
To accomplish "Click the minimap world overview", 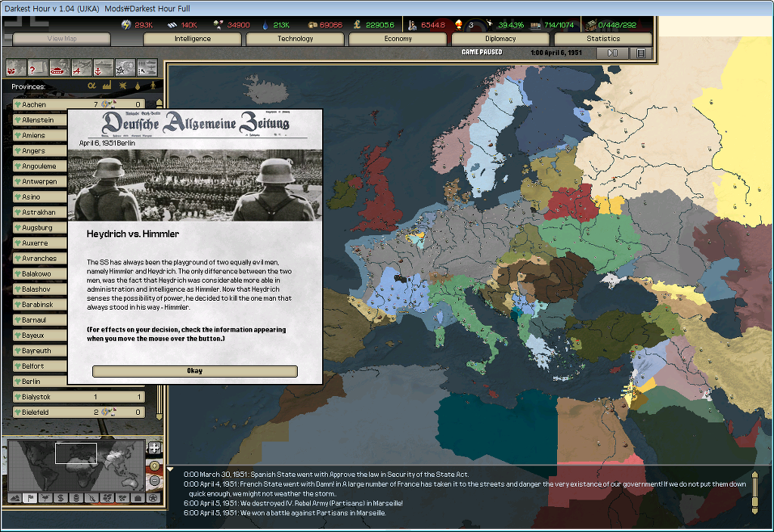I will pyautogui.click(x=76, y=466).
